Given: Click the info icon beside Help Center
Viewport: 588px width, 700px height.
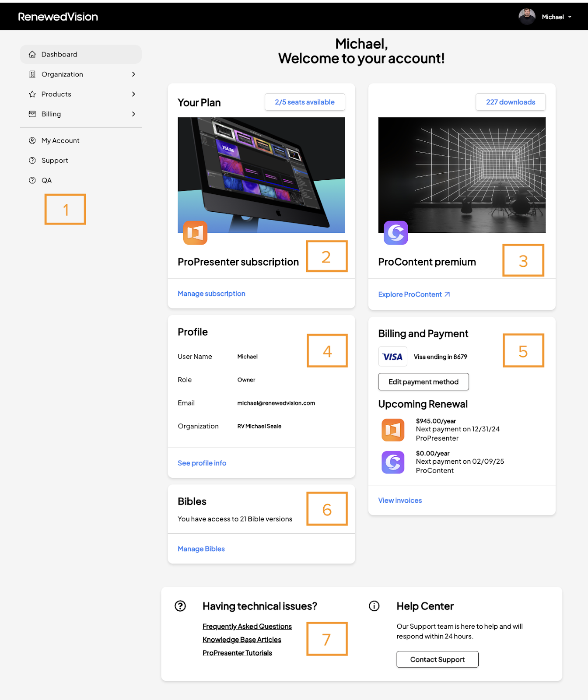Looking at the screenshot, I should (374, 606).
